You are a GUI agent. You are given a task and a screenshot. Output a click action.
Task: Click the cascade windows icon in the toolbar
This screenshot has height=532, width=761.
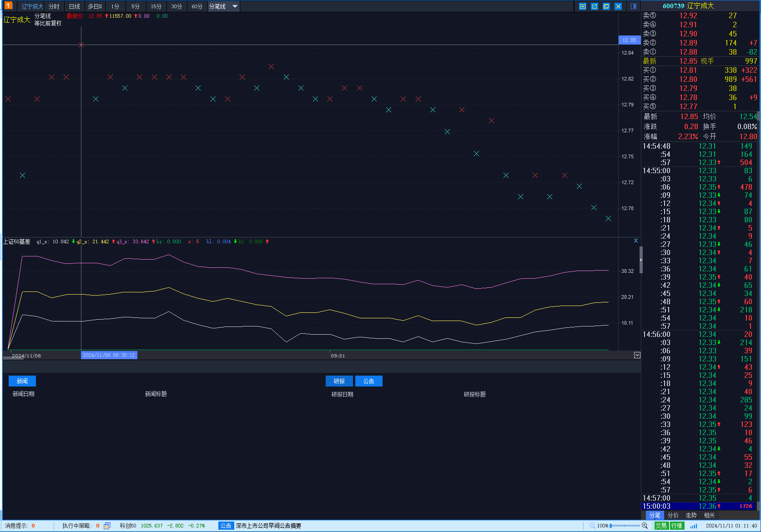click(606, 6)
